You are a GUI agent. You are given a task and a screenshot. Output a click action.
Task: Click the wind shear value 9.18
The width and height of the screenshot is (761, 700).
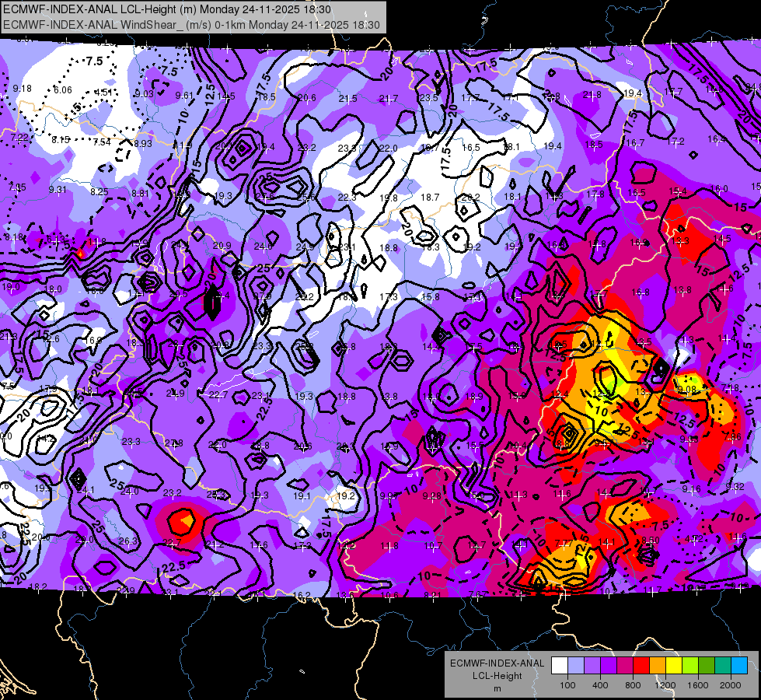pyautogui.click(x=23, y=89)
